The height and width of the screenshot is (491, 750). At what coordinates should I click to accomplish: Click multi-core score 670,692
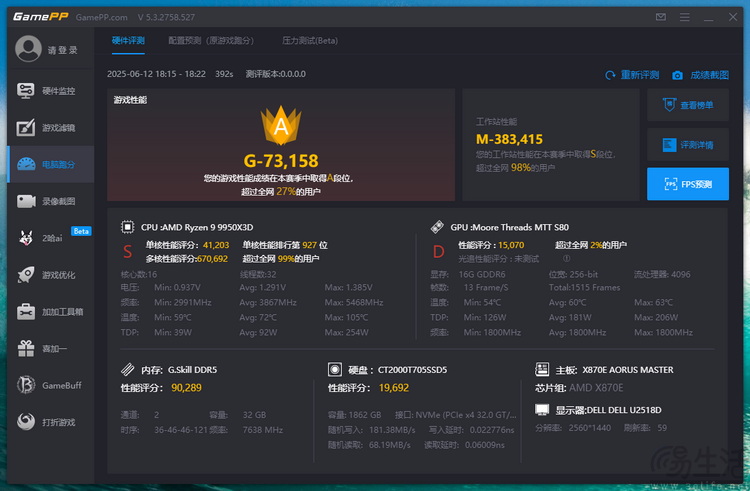[x=212, y=259]
